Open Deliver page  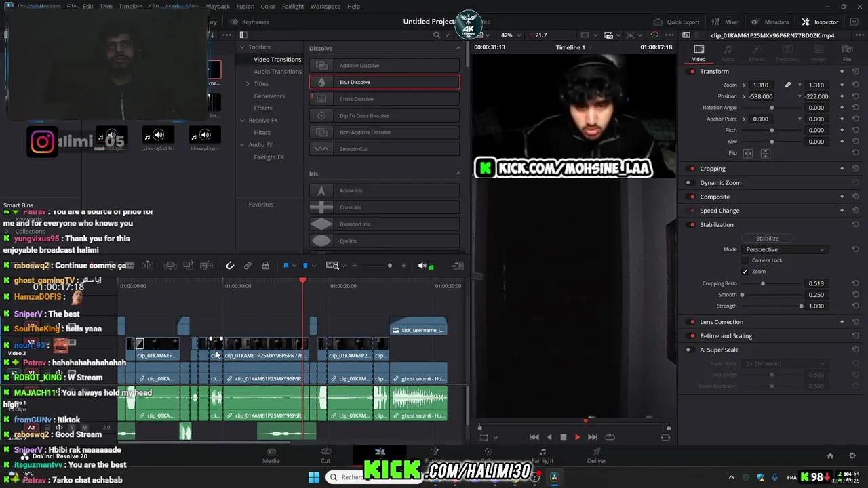pyautogui.click(x=597, y=455)
